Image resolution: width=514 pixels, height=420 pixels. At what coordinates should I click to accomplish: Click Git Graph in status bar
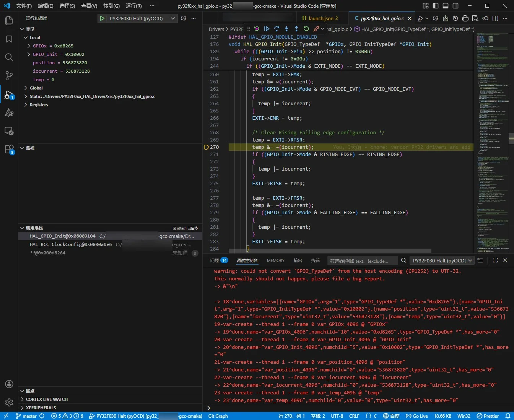click(x=218, y=416)
